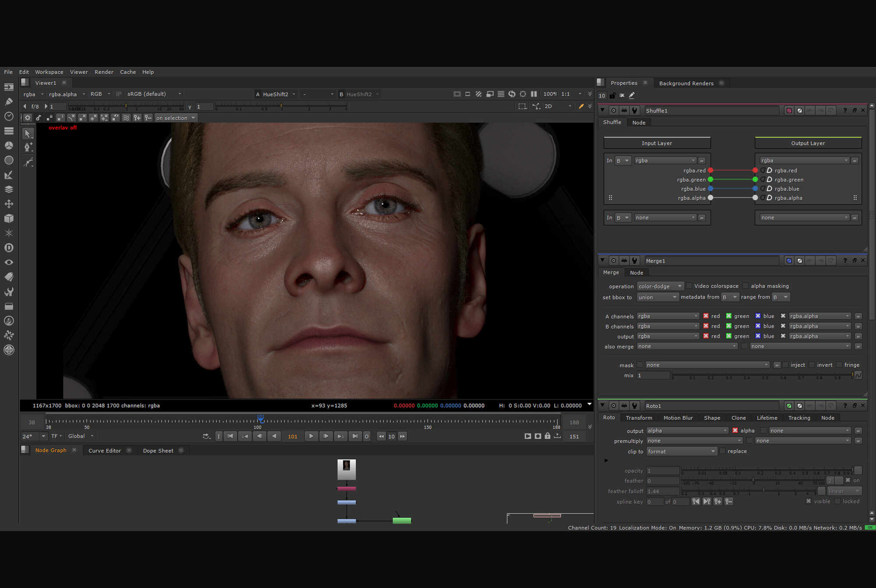Image resolution: width=876 pixels, height=588 pixels.
Task: Jump to the first frame button
Action: [x=230, y=436]
